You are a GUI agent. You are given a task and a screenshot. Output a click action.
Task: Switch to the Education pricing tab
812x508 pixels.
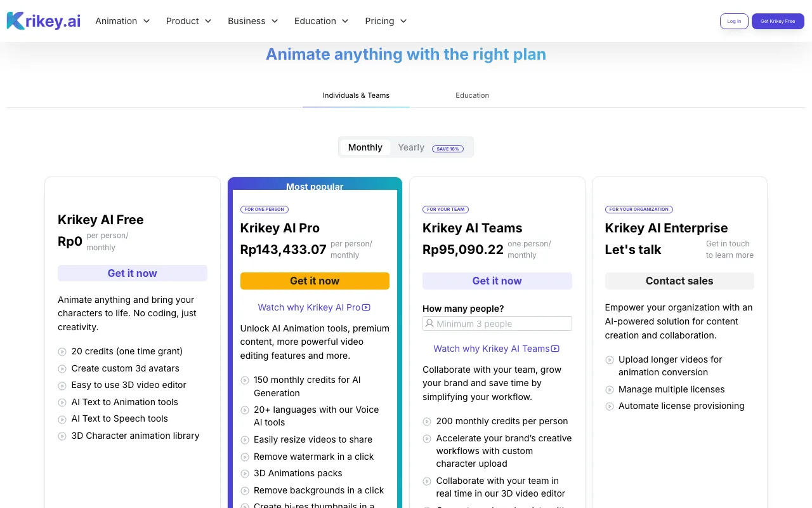click(x=472, y=95)
